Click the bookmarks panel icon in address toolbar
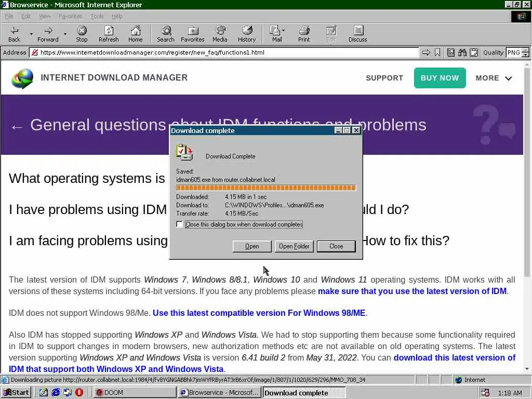532x399 pixels. (x=451, y=52)
